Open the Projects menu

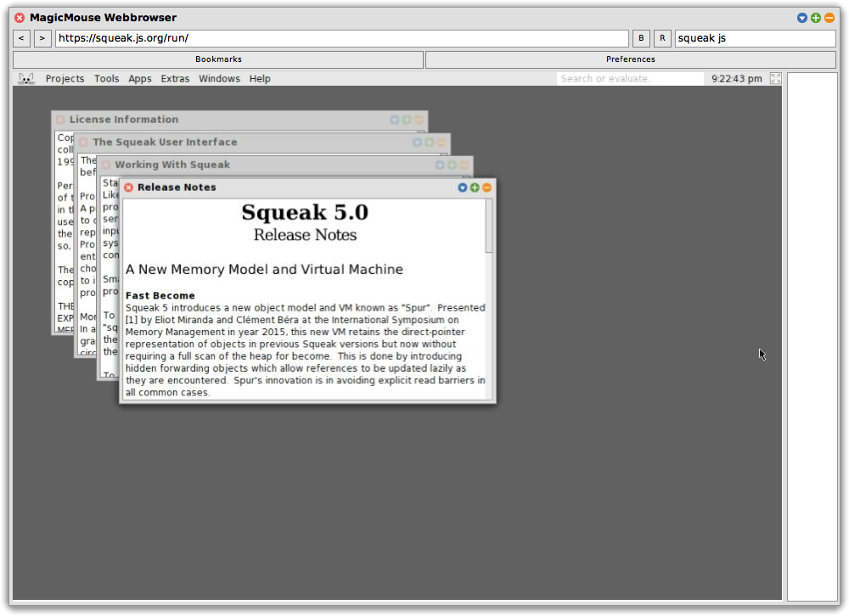[x=65, y=79]
